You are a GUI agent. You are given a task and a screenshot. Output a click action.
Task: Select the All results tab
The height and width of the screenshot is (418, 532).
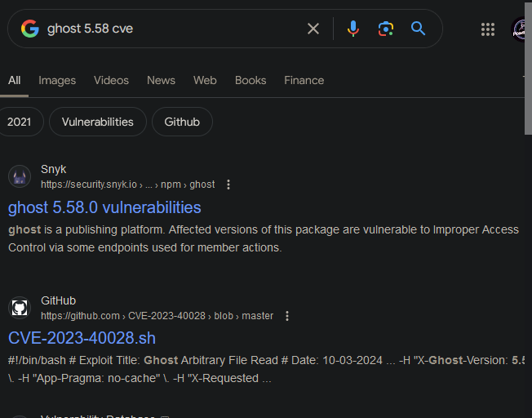tap(14, 81)
